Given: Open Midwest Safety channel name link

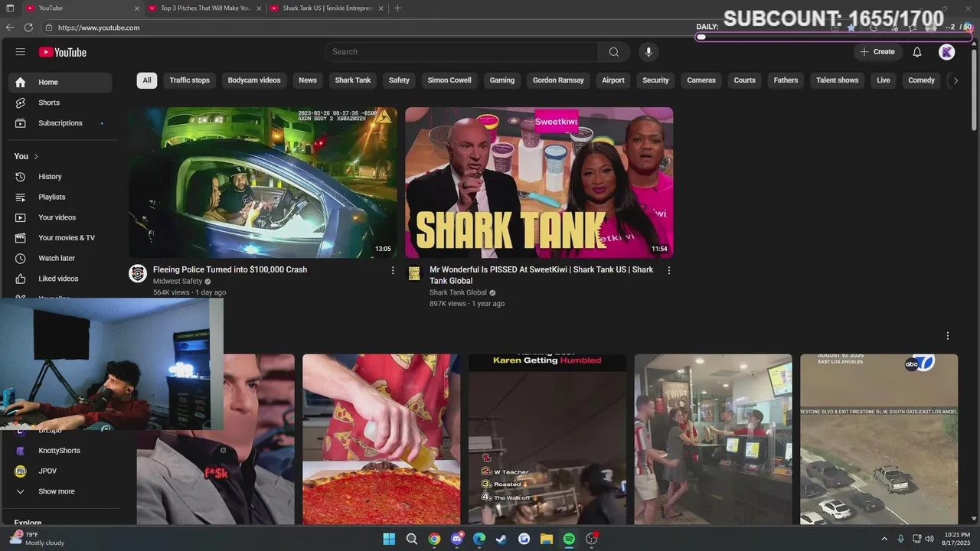Looking at the screenshot, I should [x=178, y=282].
